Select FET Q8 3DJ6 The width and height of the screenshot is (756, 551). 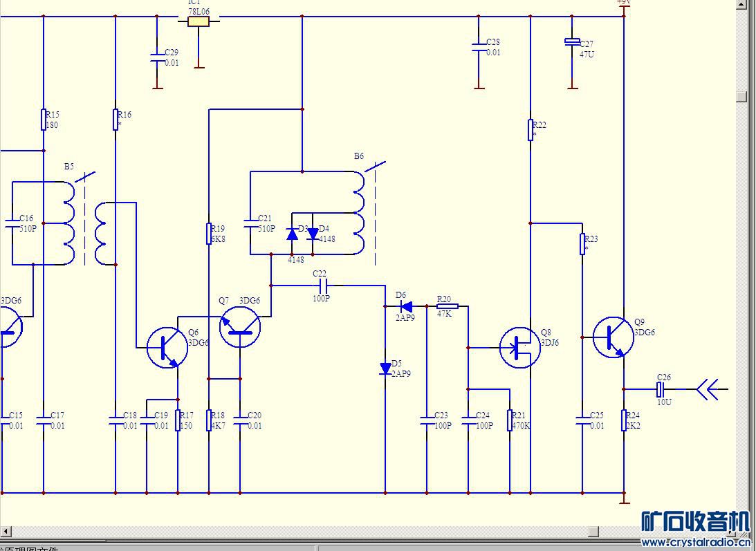[x=519, y=348]
